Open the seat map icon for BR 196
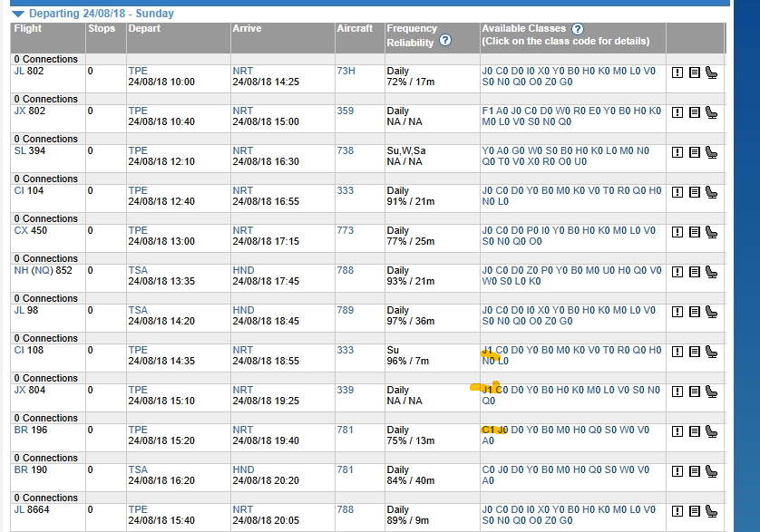 (x=711, y=431)
